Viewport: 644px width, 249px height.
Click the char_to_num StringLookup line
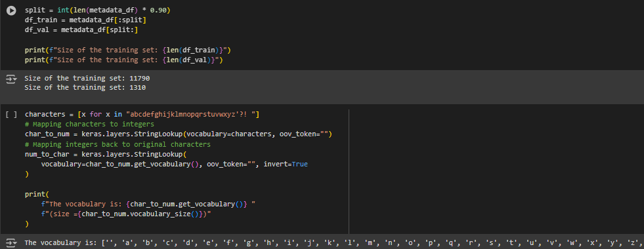point(179,134)
